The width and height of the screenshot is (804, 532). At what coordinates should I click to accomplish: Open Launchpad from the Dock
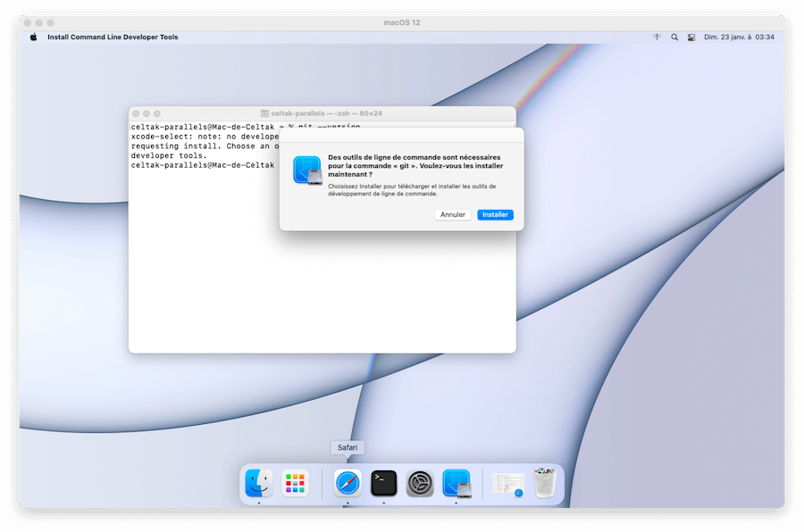pos(295,483)
